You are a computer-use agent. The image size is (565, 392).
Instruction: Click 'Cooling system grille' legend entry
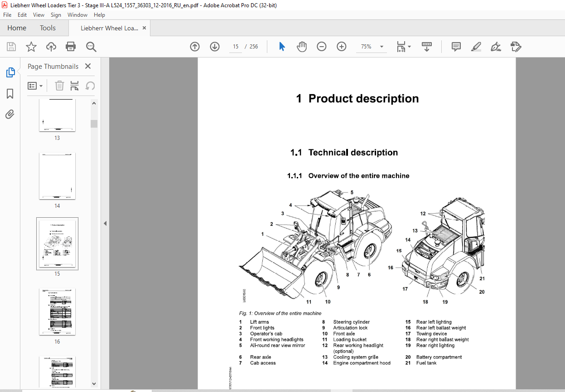coord(356,357)
